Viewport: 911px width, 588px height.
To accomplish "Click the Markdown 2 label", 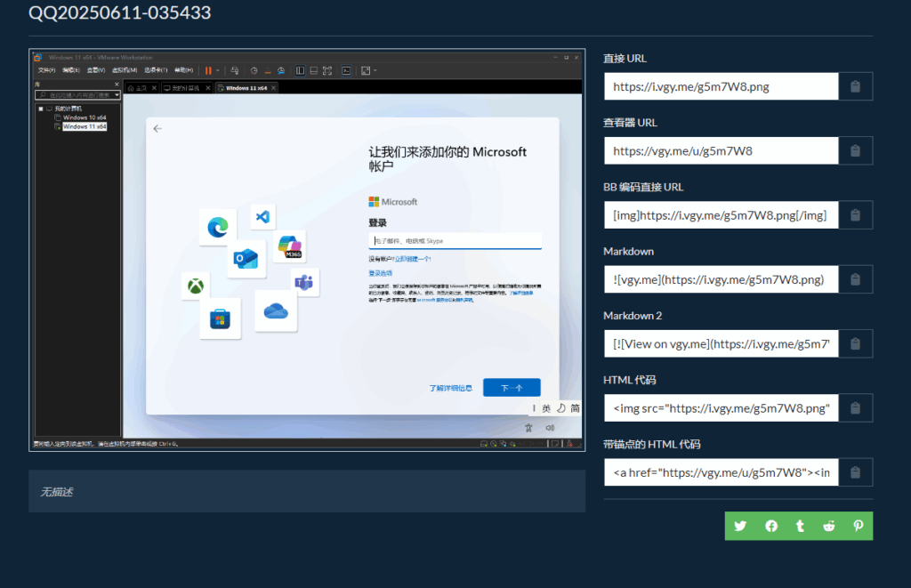I will tap(633, 316).
